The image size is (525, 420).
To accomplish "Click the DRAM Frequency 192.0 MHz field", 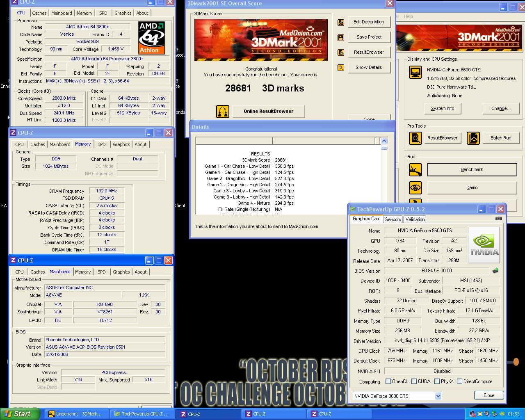I will (x=107, y=191).
